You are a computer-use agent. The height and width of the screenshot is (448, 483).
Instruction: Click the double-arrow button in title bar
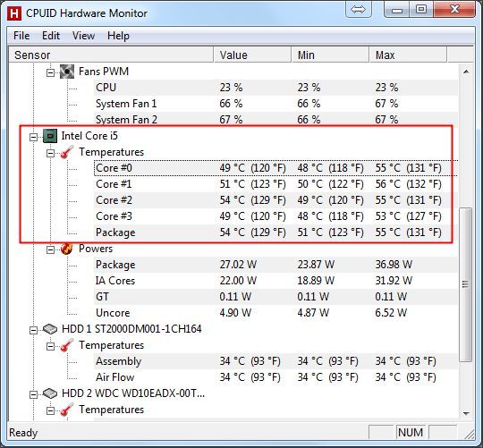(358, 9)
